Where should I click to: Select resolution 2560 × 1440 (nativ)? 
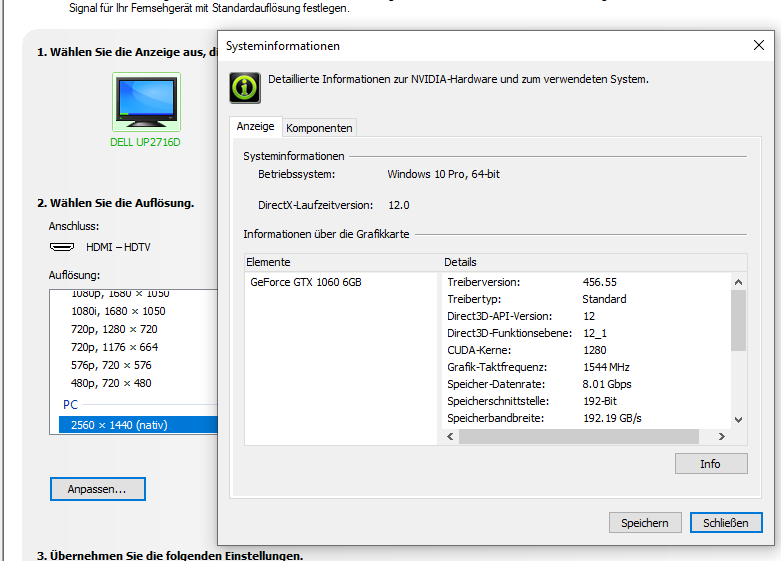coord(138,425)
